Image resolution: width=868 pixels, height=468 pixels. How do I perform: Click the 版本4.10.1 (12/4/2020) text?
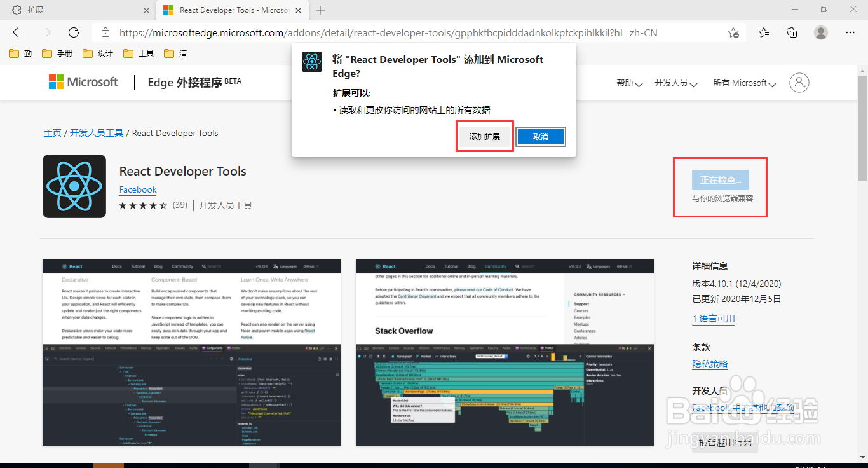point(736,284)
